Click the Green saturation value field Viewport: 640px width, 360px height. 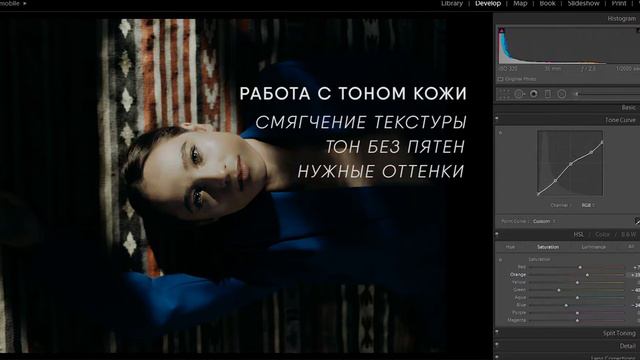coord(636,290)
